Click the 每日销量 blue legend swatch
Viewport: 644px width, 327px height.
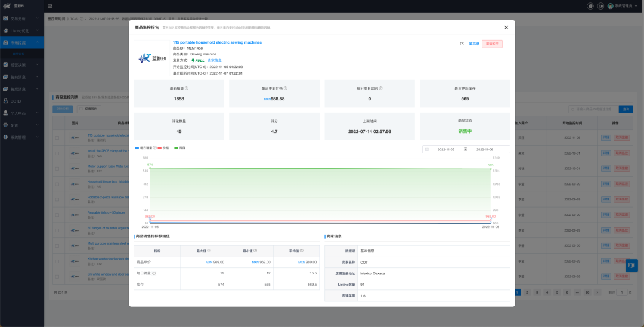(x=137, y=147)
